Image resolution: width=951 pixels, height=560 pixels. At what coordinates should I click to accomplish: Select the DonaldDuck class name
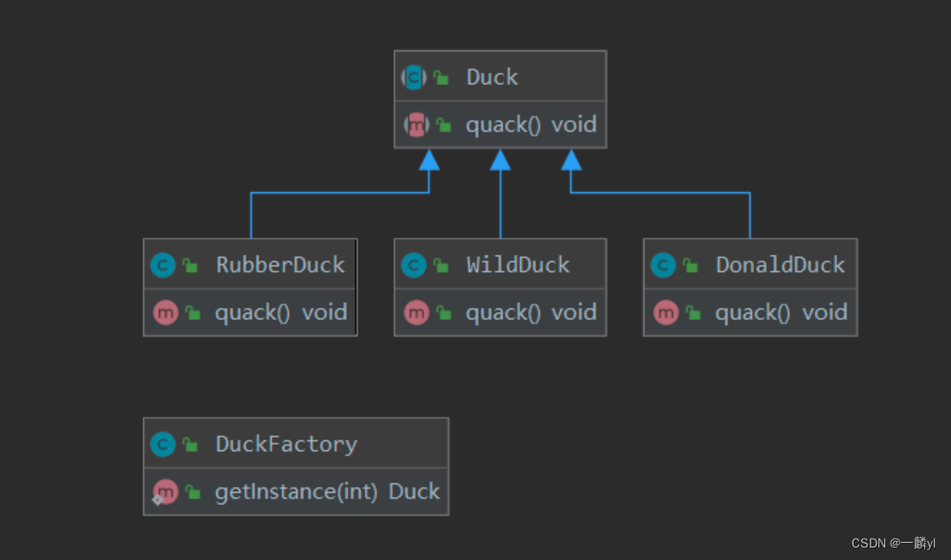pos(780,265)
